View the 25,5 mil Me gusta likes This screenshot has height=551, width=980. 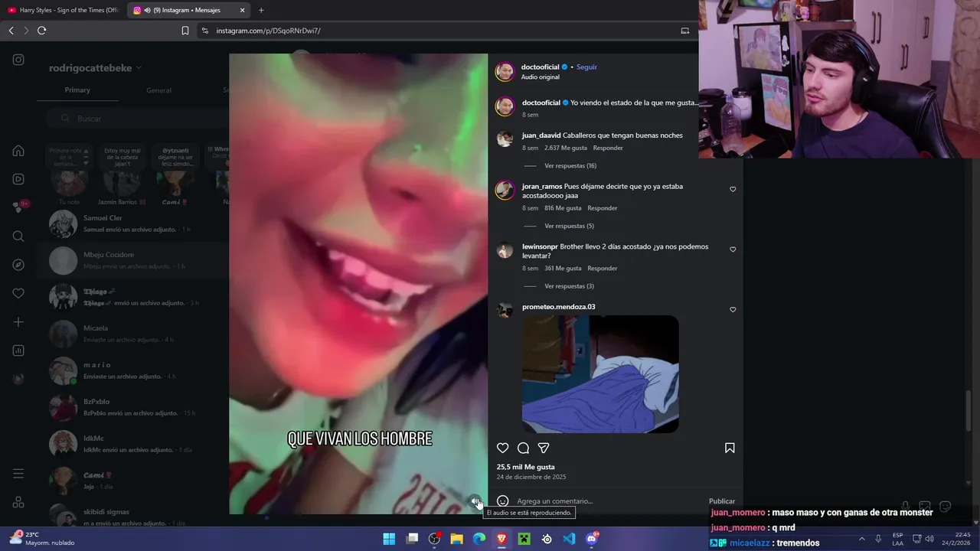(x=525, y=467)
